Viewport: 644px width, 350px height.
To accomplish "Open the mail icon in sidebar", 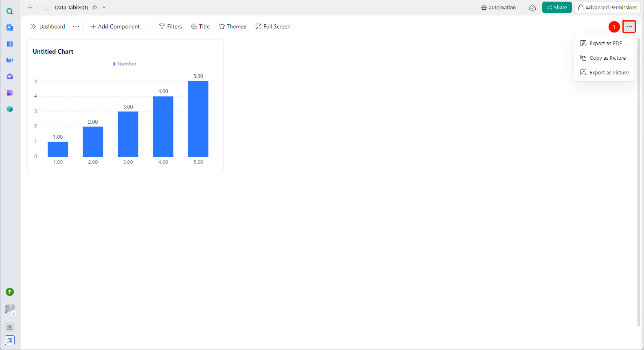I will pos(10,76).
